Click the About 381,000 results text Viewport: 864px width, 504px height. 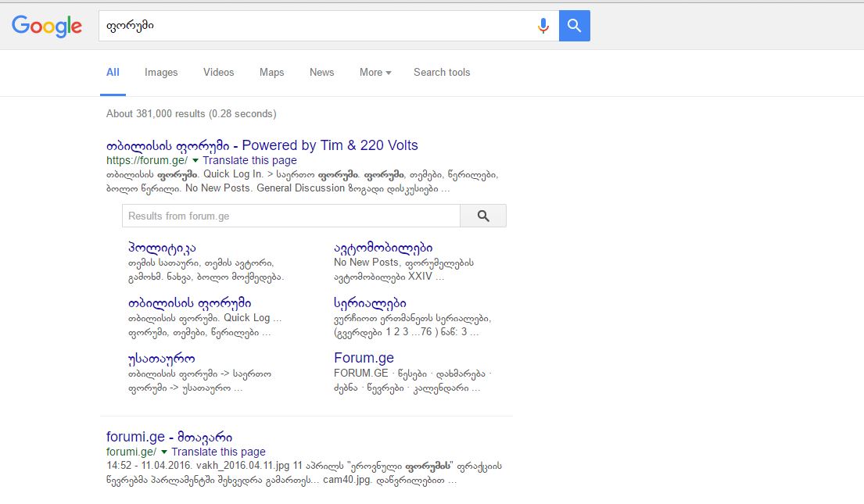(192, 113)
